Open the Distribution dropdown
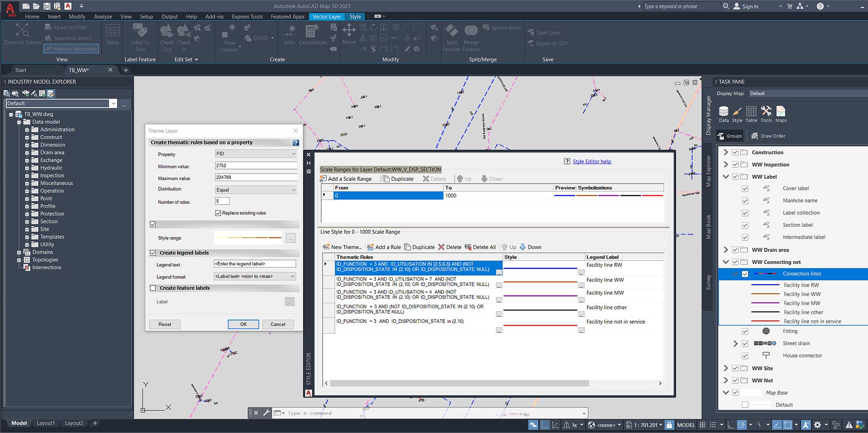 [x=255, y=190]
